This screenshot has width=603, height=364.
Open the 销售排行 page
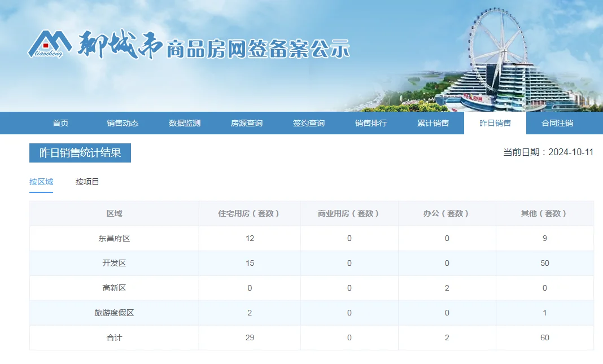(371, 123)
